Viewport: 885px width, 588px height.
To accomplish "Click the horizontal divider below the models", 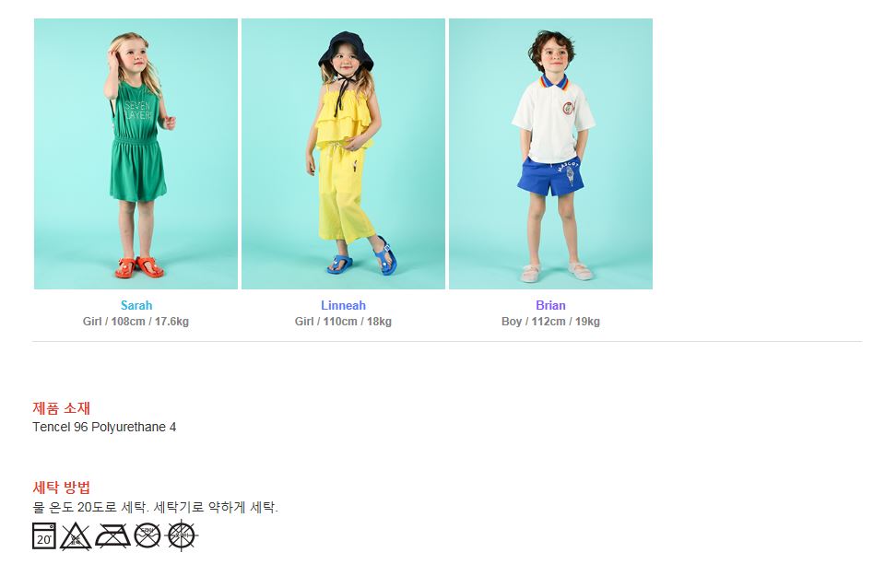I will [x=447, y=341].
